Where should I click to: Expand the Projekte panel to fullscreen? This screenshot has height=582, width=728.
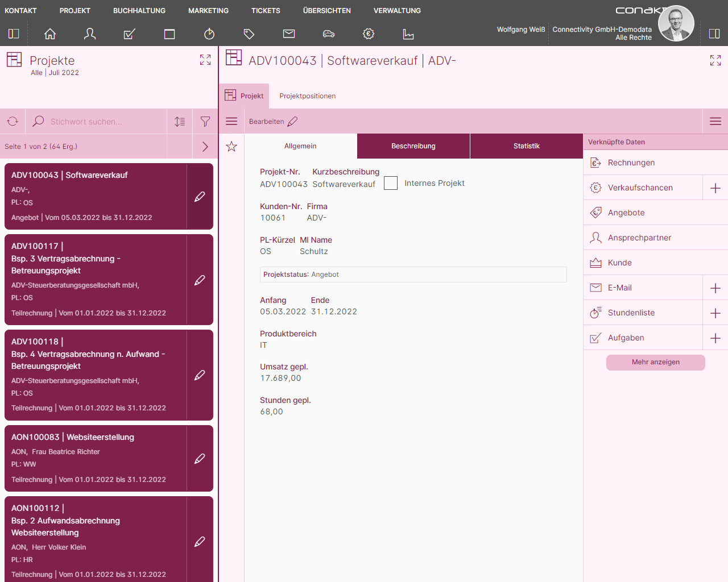(205, 60)
